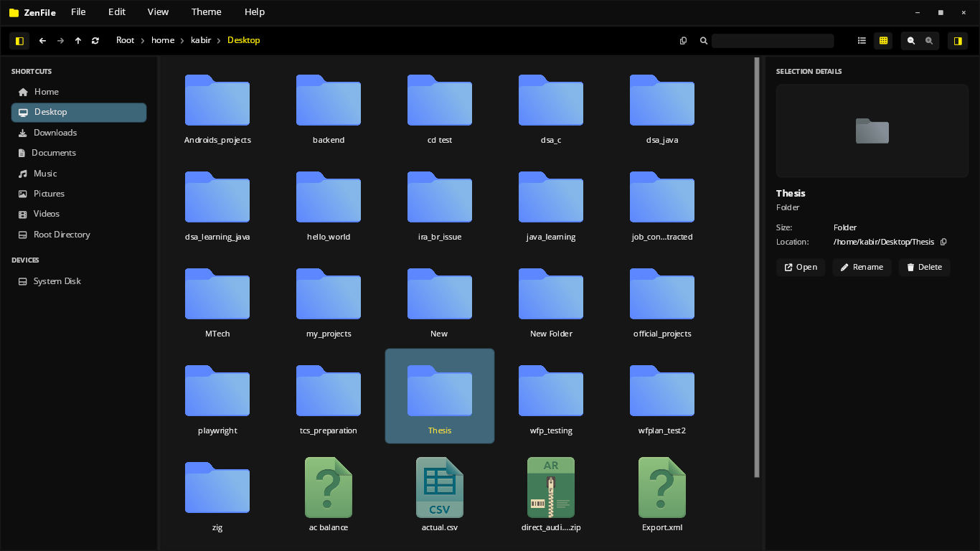Toggle the left sidebar panel
The width and height of the screenshot is (980, 551).
(19, 41)
